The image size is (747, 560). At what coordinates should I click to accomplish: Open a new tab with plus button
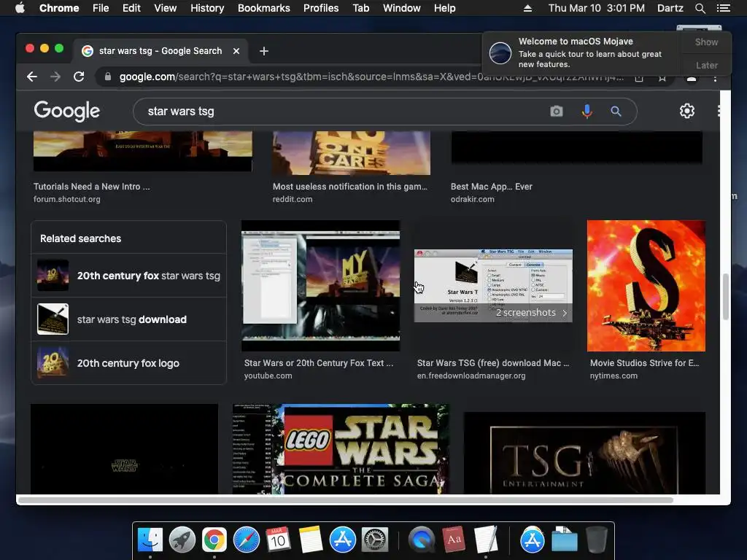tap(264, 51)
